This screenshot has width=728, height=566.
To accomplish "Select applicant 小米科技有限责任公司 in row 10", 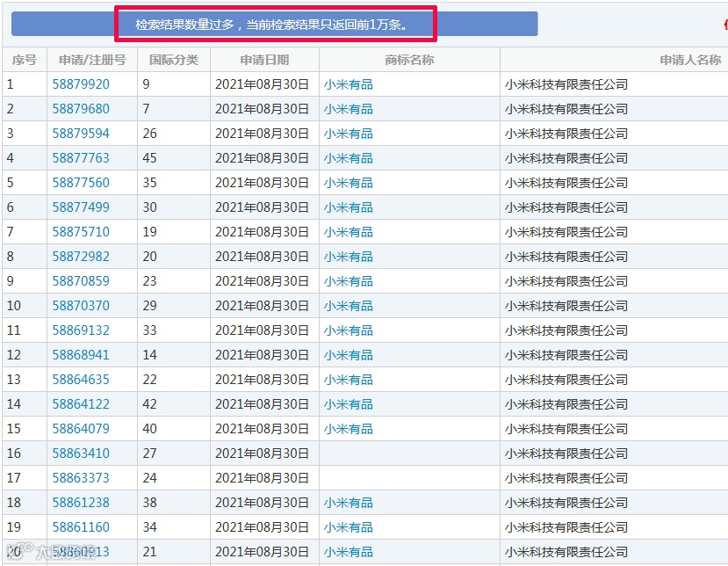I will tap(566, 306).
